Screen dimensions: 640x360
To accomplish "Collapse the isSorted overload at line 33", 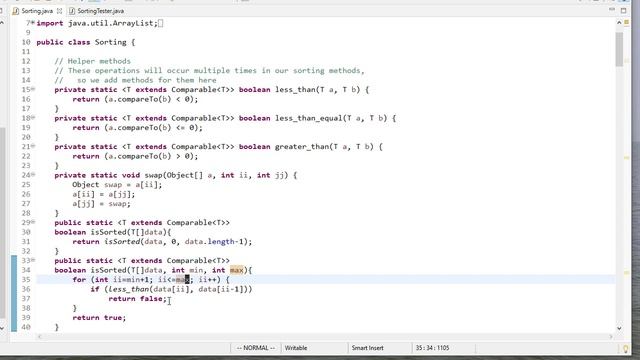I will (33, 260).
